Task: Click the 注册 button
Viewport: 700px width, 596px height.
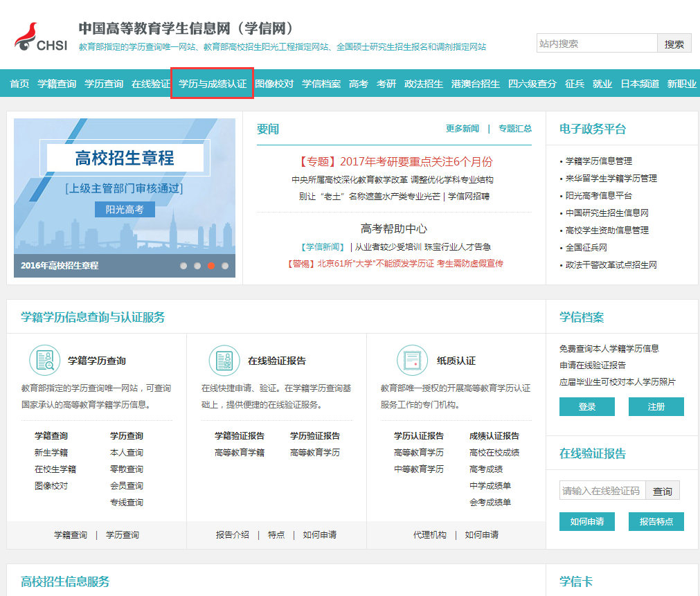Action: click(656, 407)
